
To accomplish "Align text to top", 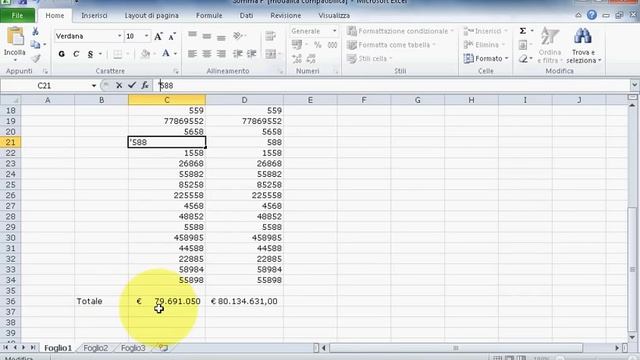I will pos(192,36).
